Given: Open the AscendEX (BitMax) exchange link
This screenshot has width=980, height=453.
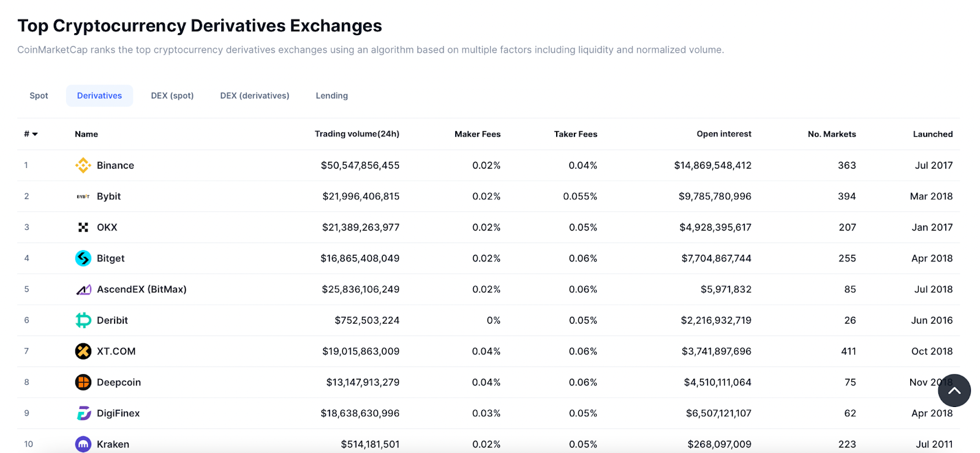Looking at the screenshot, I should (141, 289).
